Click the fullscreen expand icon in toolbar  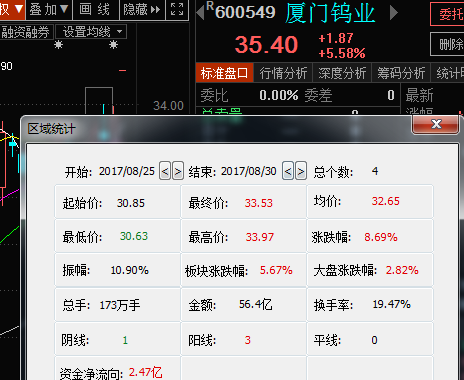click(x=177, y=9)
